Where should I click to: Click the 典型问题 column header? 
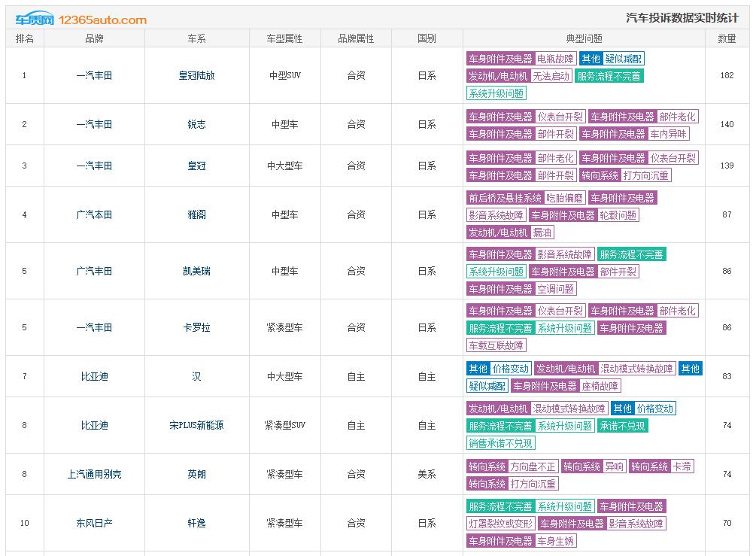point(584,38)
